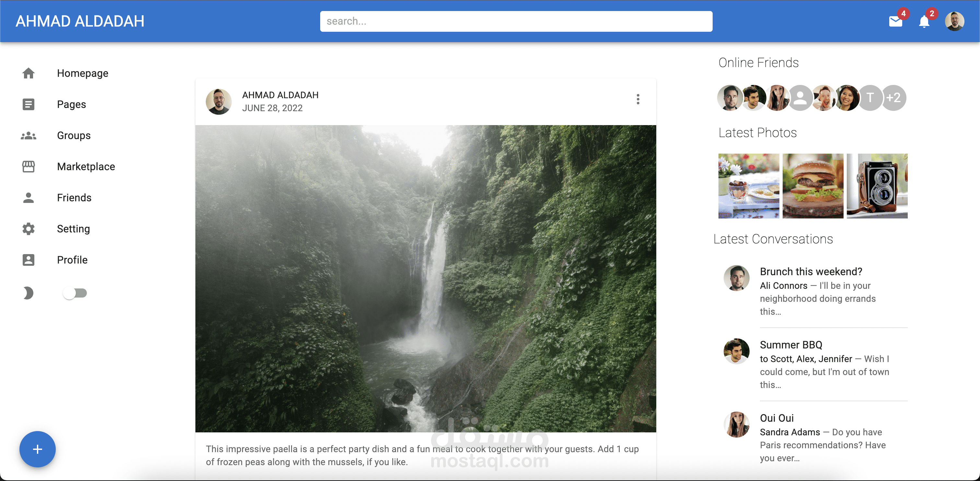This screenshot has height=481, width=980.
Task: Select the 'T' online friend avatar
Action: 870,98
